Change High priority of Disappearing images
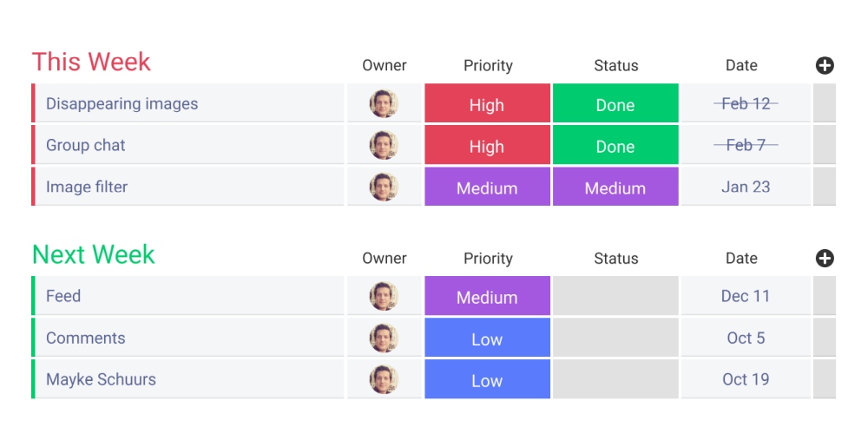Screen dimensions: 868x434 [487, 104]
